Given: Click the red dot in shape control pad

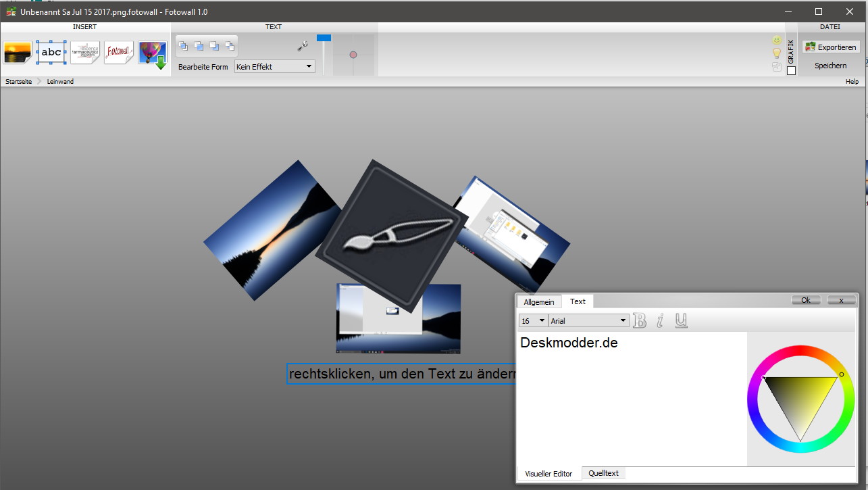Looking at the screenshot, I should click(x=353, y=54).
